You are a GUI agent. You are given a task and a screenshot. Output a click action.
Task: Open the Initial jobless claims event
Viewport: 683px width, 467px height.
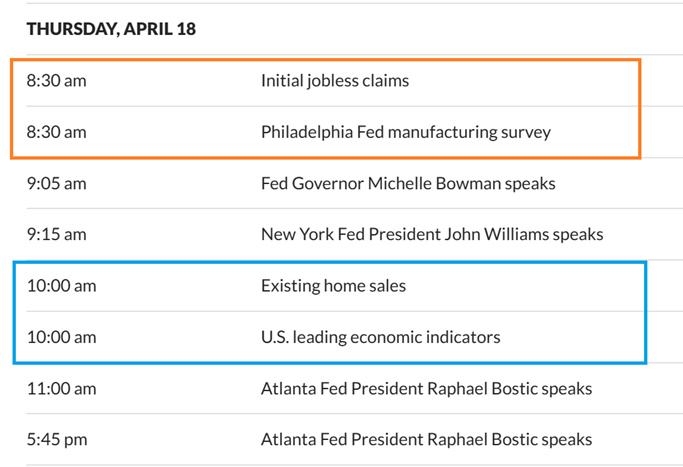pos(334,81)
